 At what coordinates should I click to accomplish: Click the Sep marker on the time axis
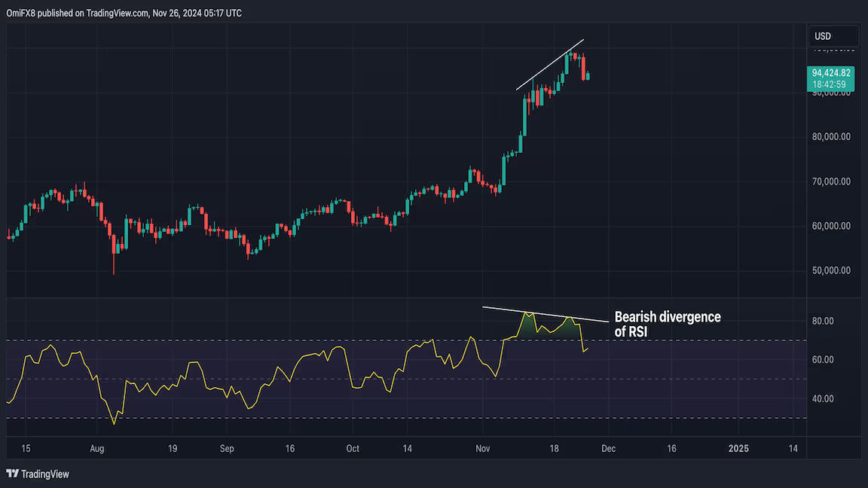(x=228, y=449)
